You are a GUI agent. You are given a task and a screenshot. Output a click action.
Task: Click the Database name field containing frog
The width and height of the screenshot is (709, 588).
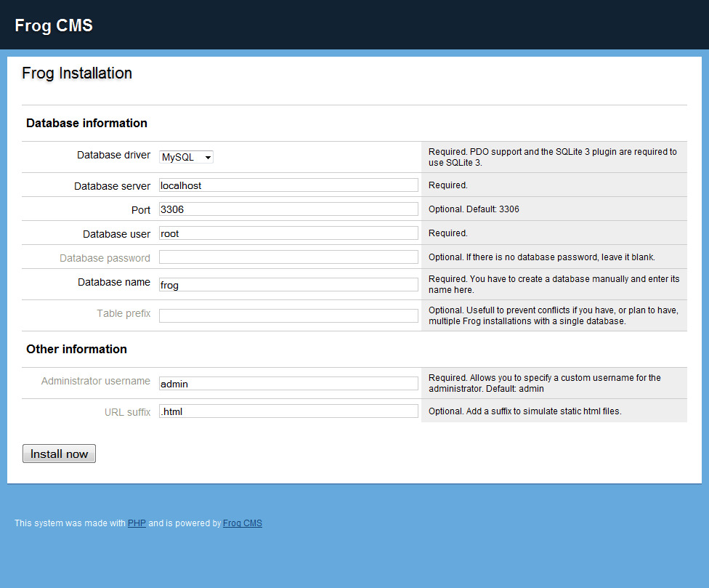pos(288,285)
